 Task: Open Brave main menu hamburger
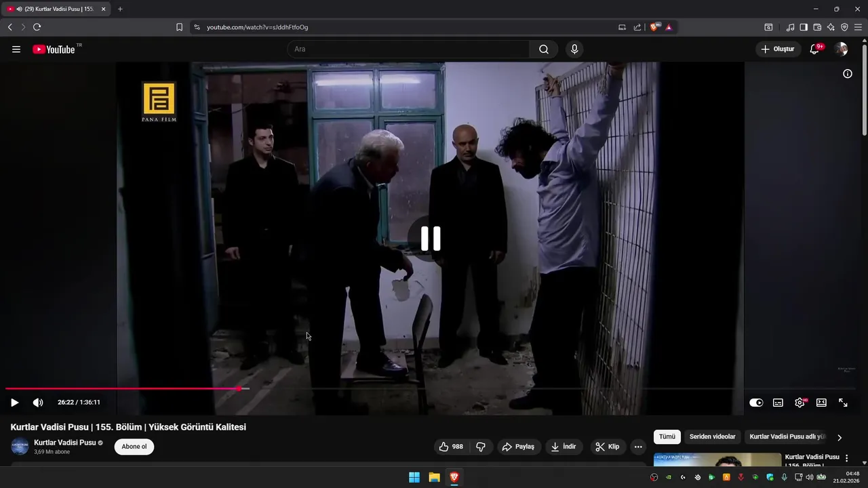[858, 27]
